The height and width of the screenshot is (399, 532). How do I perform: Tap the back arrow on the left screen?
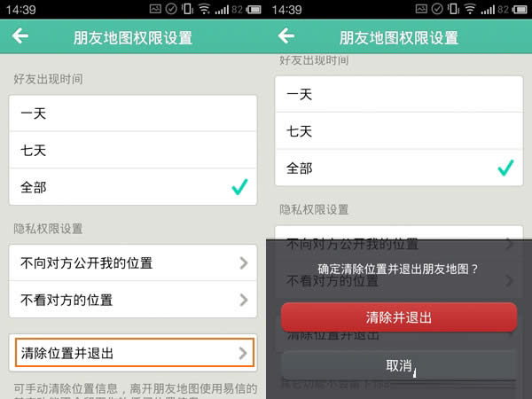pos(20,36)
